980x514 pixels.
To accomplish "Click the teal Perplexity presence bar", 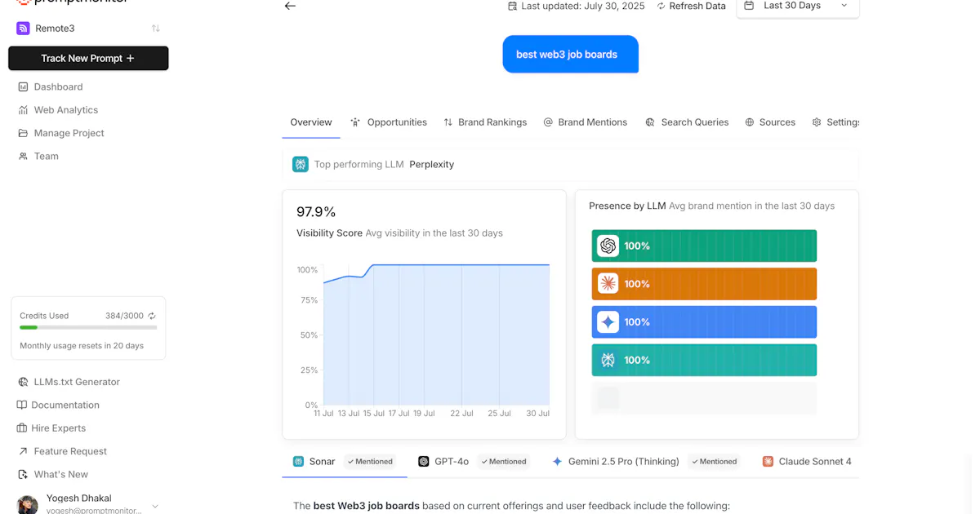I will tap(704, 360).
